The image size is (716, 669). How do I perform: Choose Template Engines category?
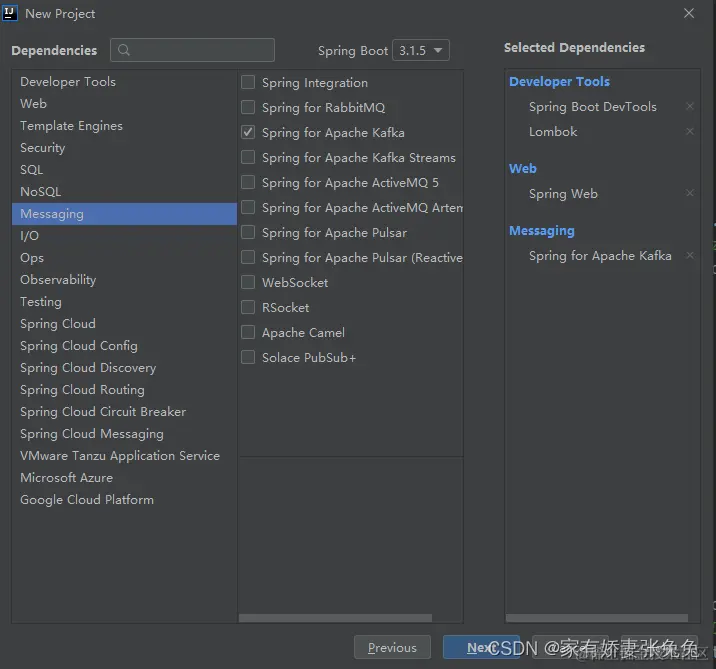[124, 126]
